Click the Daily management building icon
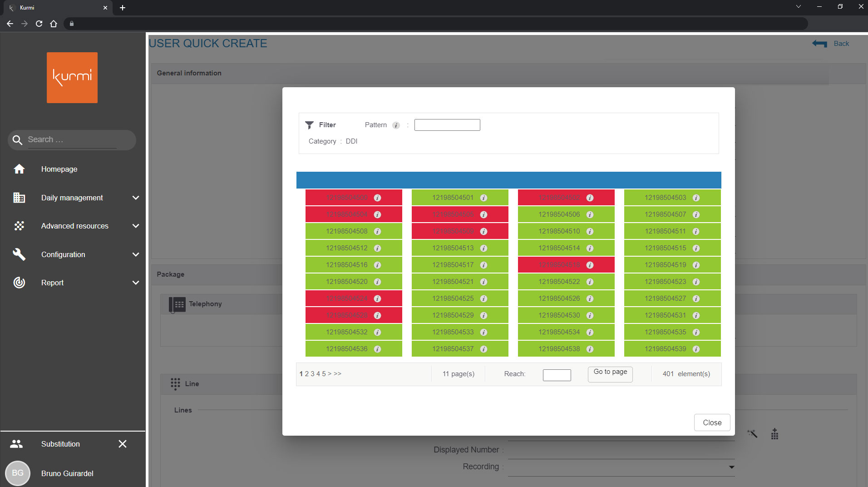Screen dimensions: 868x487 [19, 198]
